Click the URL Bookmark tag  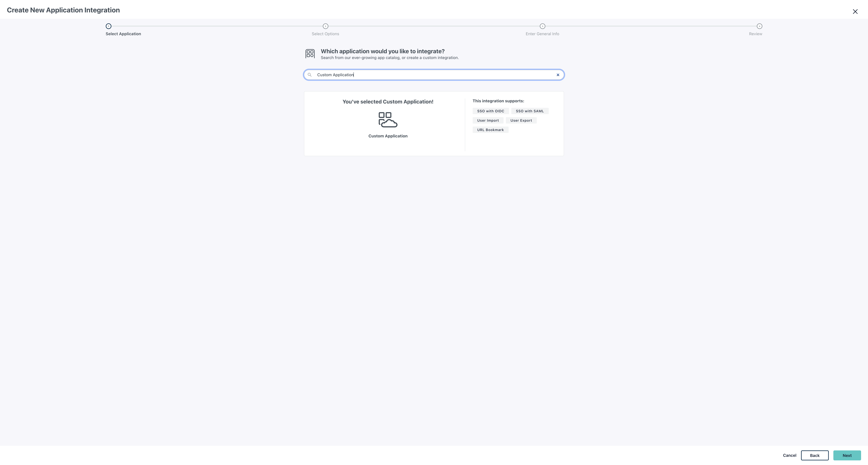point(490,130)
